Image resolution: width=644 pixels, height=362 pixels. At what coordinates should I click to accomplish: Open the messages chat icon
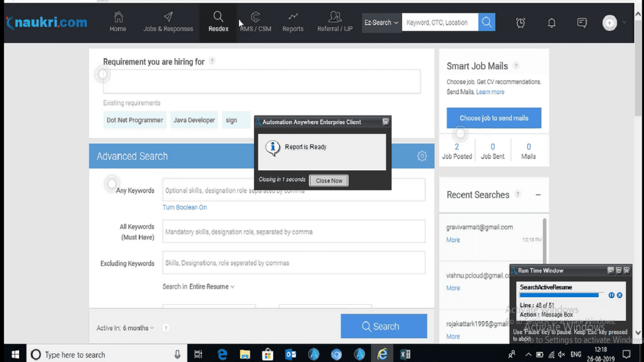click(582, 23)
